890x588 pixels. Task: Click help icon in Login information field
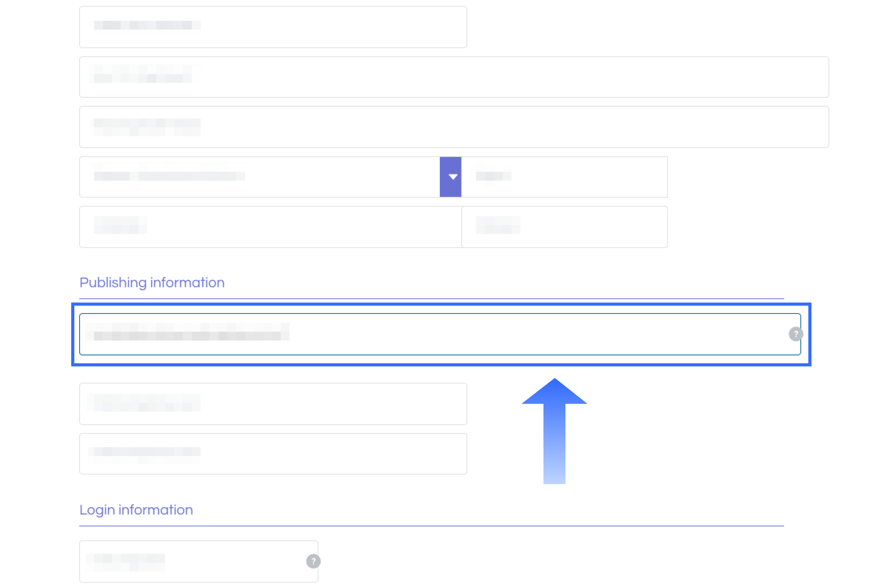(x=313, y=561)
